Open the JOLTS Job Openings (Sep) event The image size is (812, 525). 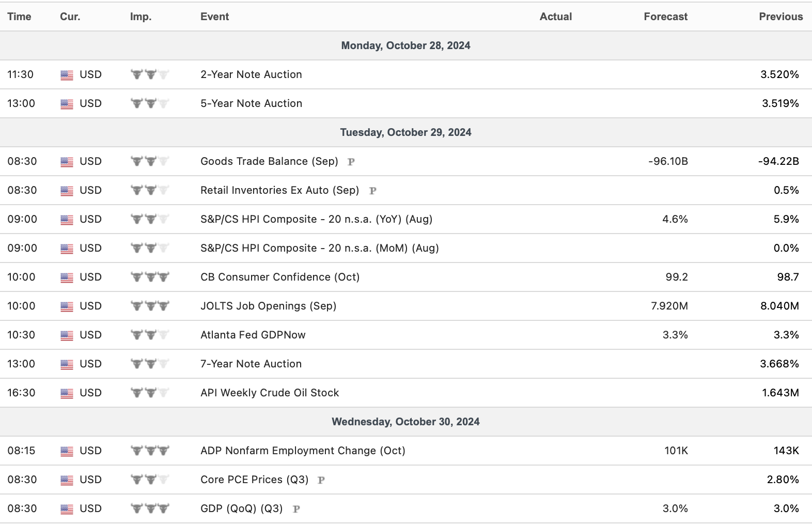tap(268, 306)
